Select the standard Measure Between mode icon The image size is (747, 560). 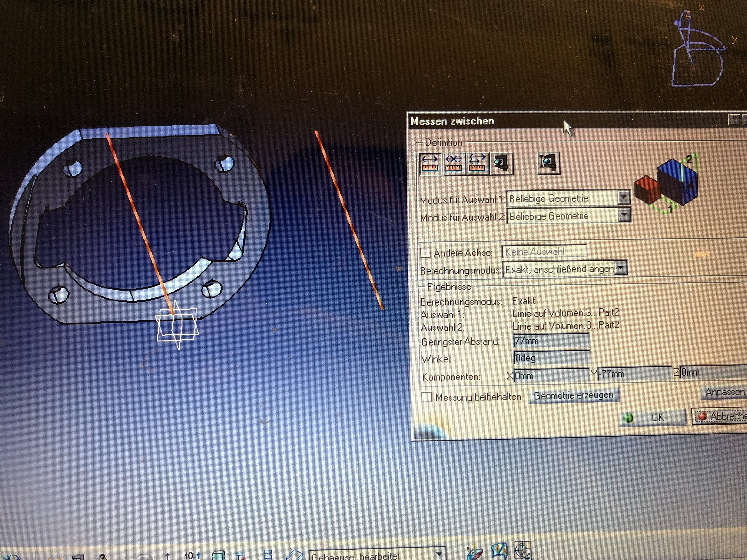(430, 163)
